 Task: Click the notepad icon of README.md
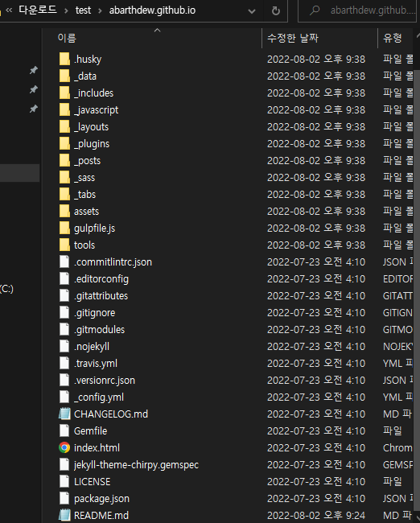pyautogui.click(x=64, y=515)
